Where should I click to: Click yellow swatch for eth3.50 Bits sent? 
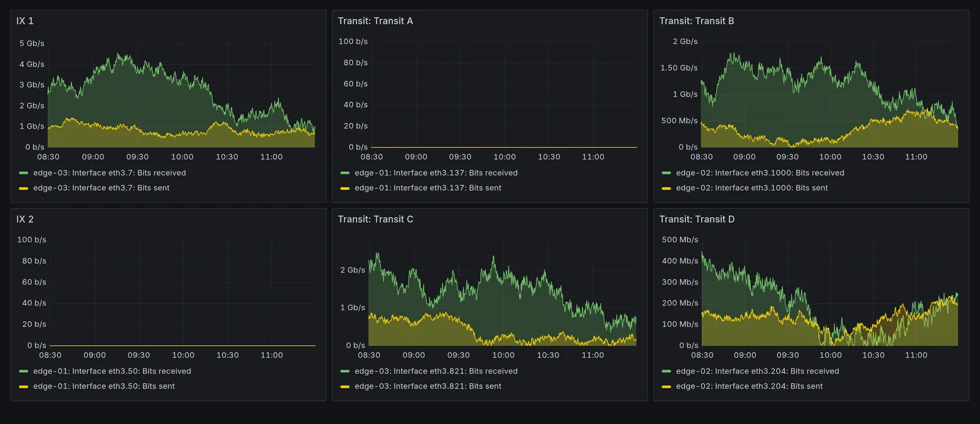point(24,386)
